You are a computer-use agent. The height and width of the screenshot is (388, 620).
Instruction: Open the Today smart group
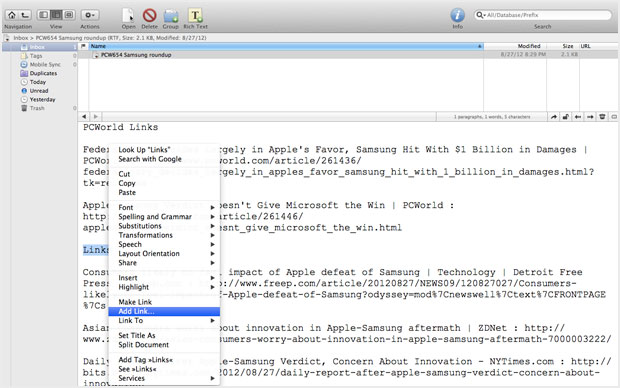[33, 82]
